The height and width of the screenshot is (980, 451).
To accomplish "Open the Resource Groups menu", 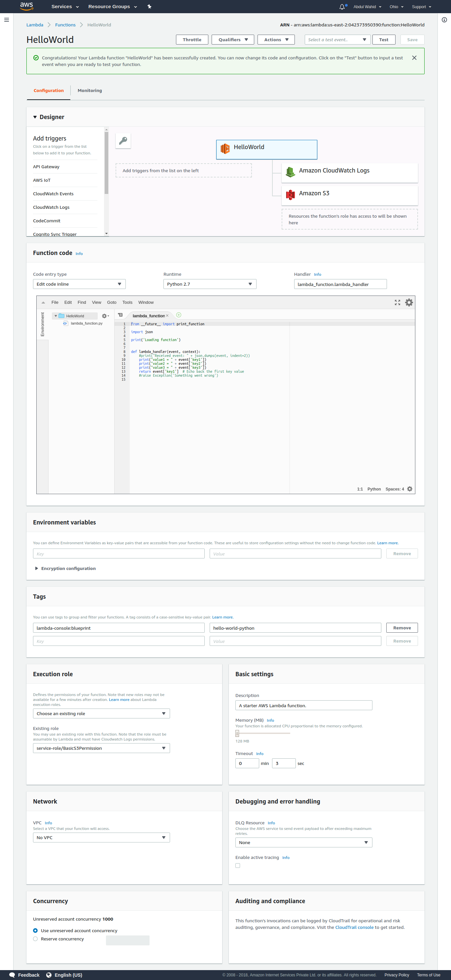I will pyautogui.click(x=112, y=7).
